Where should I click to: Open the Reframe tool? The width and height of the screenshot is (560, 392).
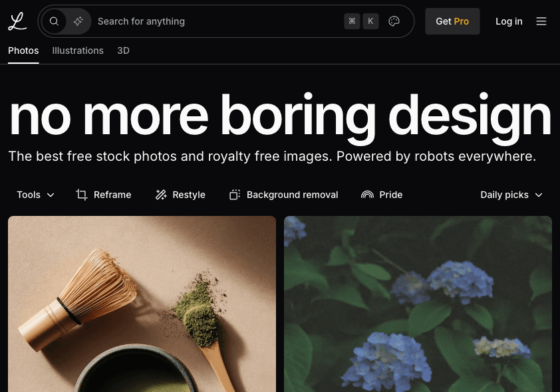pos(103,195)
